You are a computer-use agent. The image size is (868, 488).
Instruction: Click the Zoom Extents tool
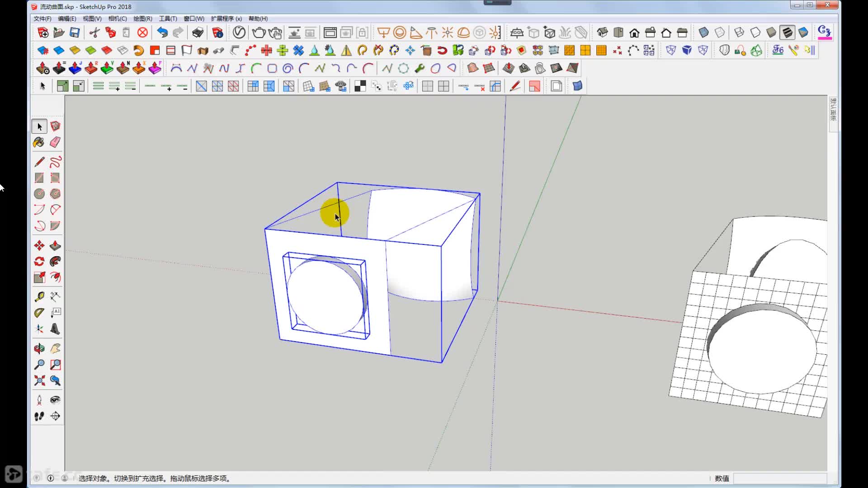pyautogui.click(x=39, y=380)
